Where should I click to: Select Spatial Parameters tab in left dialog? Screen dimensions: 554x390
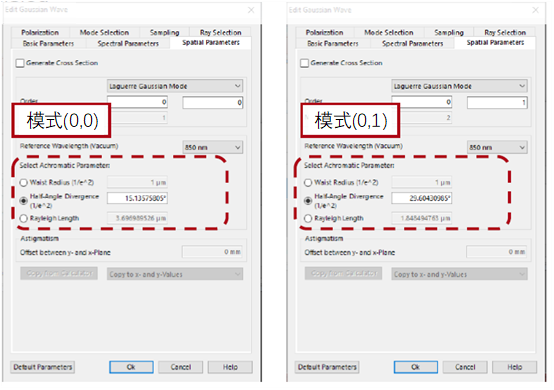click(x=211, y=42)
